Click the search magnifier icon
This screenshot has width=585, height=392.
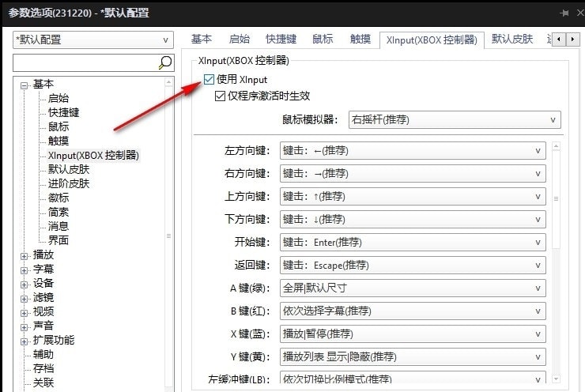tap(165, 62)
